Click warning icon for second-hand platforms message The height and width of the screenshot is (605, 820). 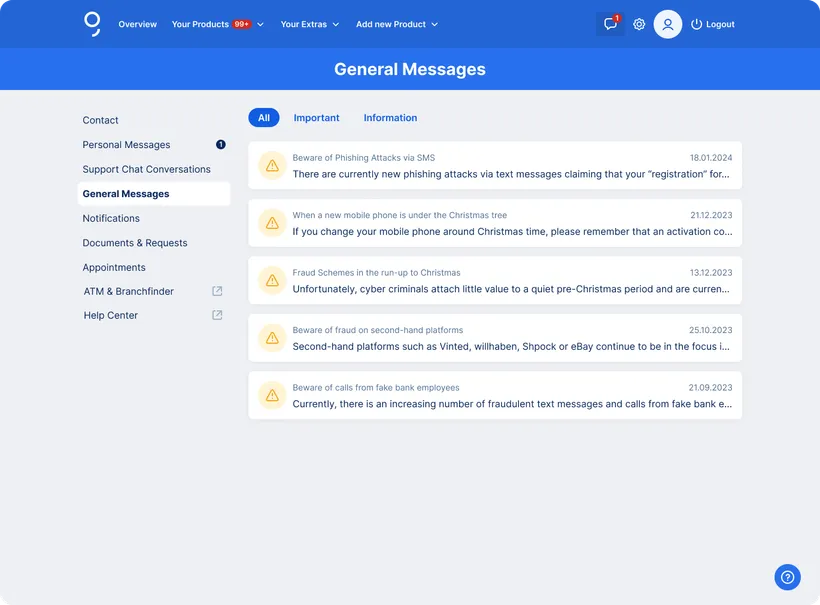(x=272, y=338)
